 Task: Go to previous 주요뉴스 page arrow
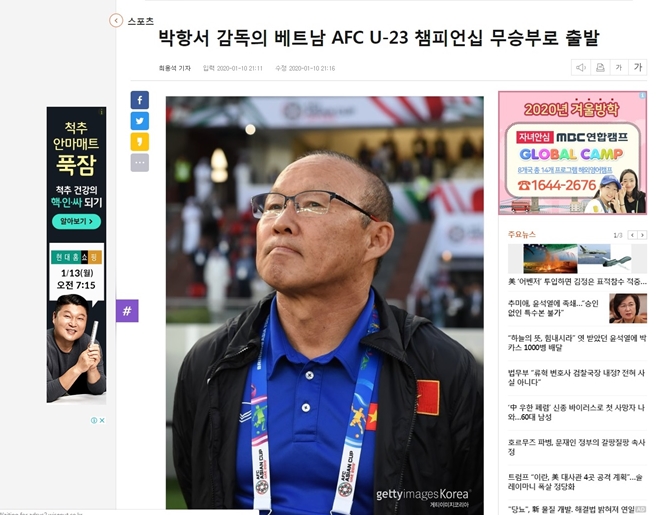click(632, 235)
